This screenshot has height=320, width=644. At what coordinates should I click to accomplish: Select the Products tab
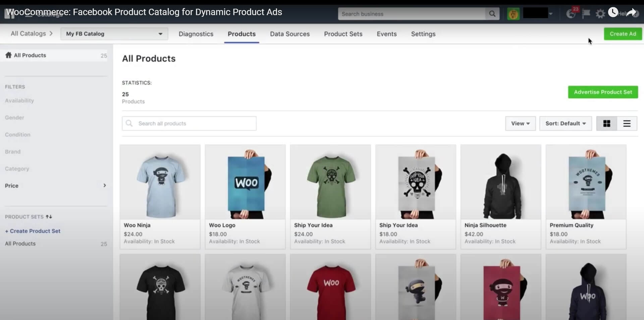pyautogui.click(x=241, y=34)
